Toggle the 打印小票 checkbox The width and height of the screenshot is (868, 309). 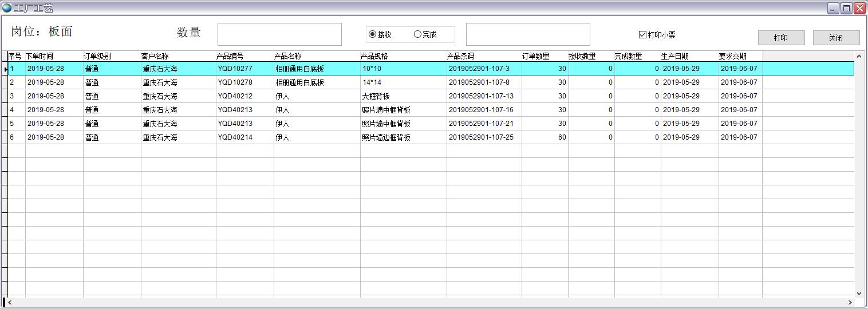(x=642, y=35)
